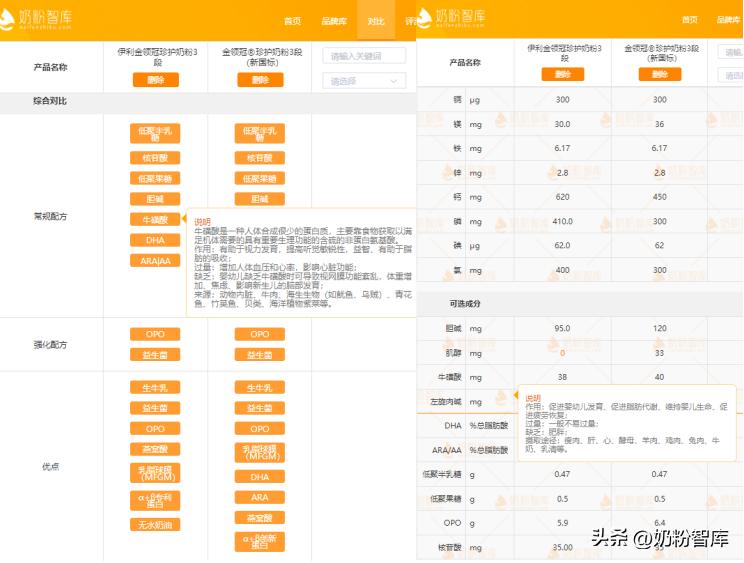
Task: Click 低聚果糖 tag in 新国标 column
Action: pyautogui.click(x=260, y=178)
